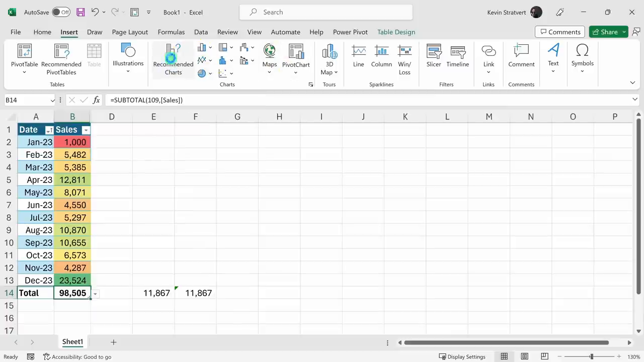
Task: Click in the Search box
Action: pos(326,12)
